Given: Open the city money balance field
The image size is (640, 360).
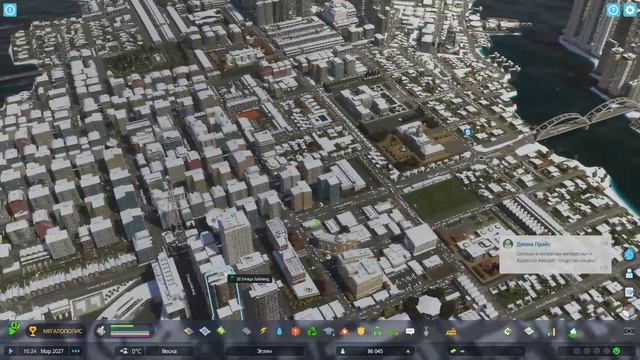Looking at the screenshot, I should [x=486, y=351].
